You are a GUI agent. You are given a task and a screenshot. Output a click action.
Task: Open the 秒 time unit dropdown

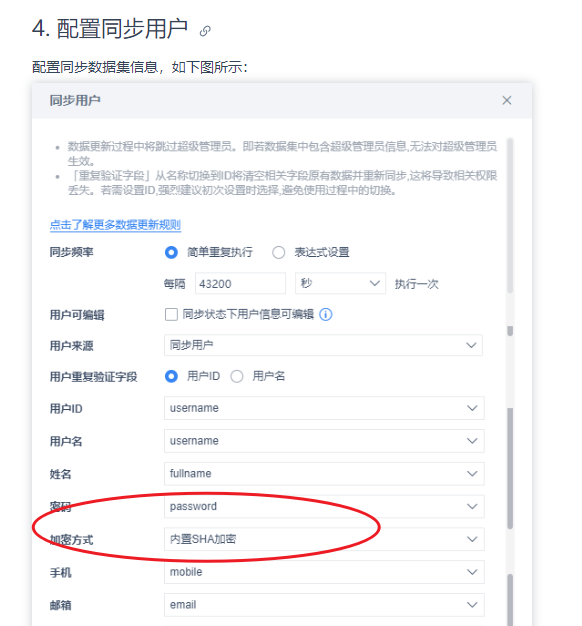(340, 283)
